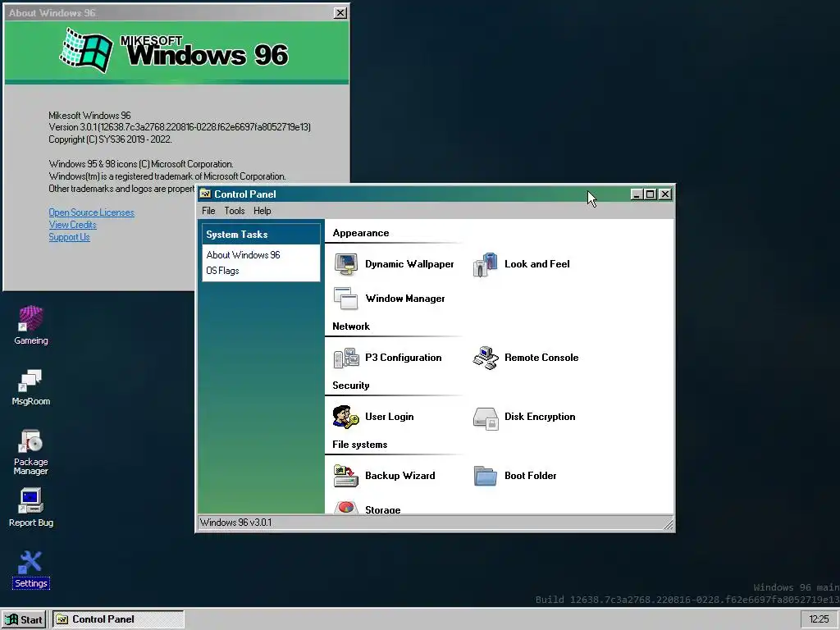The image size is (840, 630).
Task: Click the Windows 96 logo banner
Action: click(177, 52)
